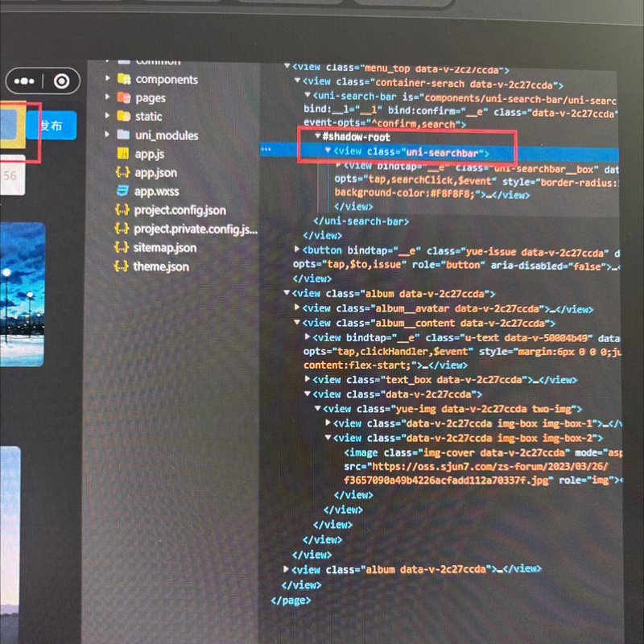
Task: Open project.config.json in file tree
Action: 180,210
